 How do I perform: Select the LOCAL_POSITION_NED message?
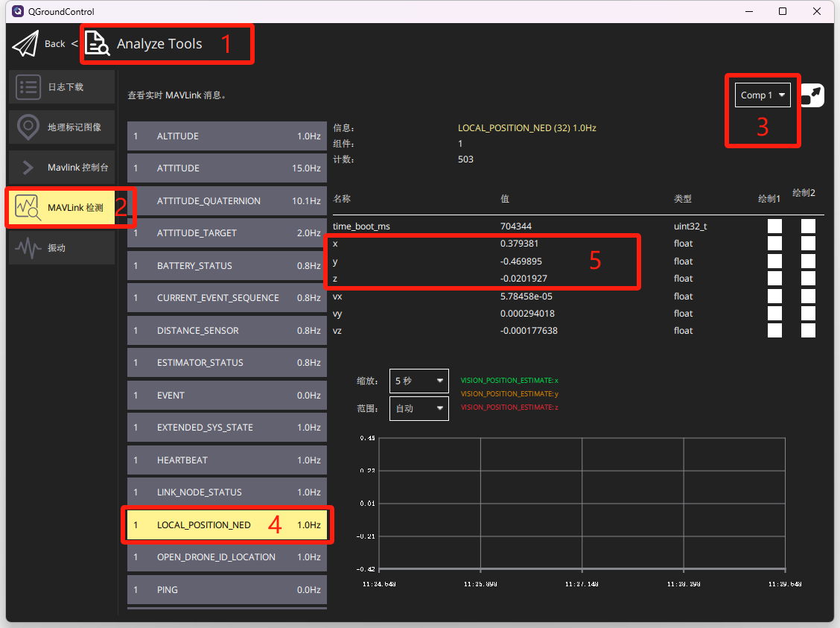click(x=226, y=525)
